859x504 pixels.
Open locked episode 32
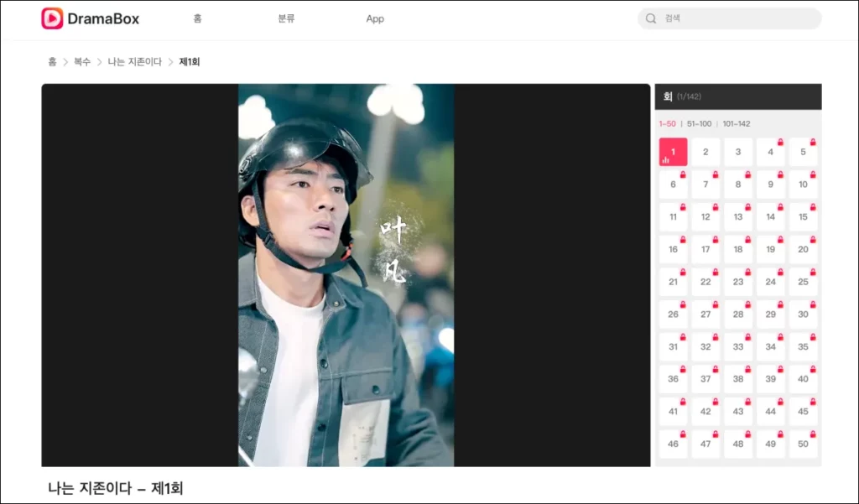(x=705, y=347)
